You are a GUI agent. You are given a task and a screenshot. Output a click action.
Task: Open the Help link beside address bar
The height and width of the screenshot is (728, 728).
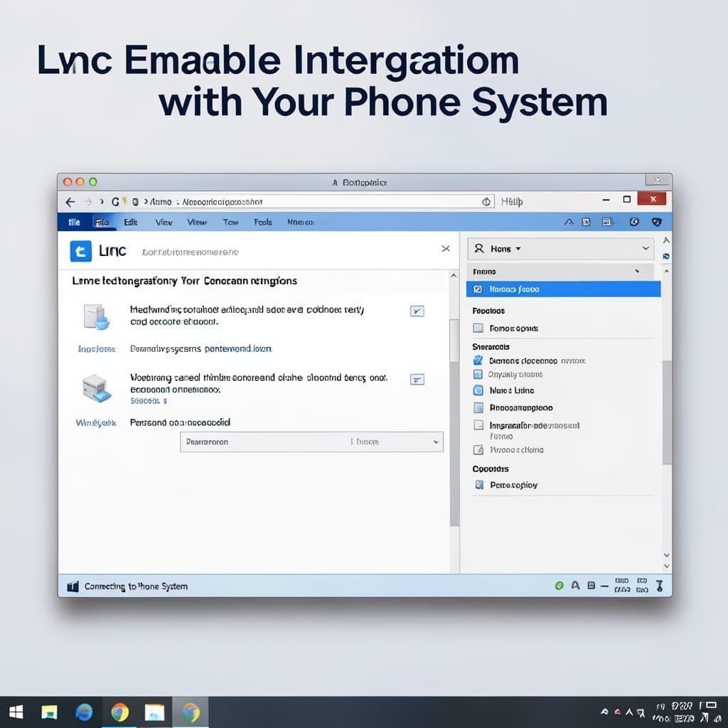pos(512,201)
